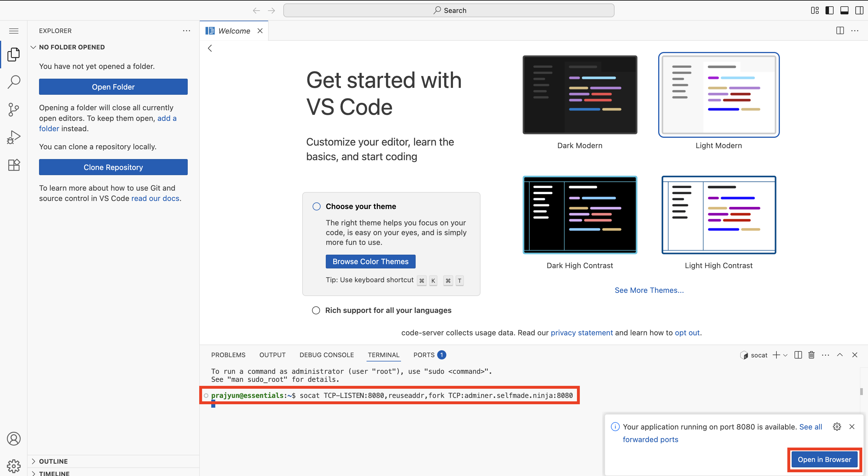
Task: Open the Source Control view
Action: tap(13, 110)
